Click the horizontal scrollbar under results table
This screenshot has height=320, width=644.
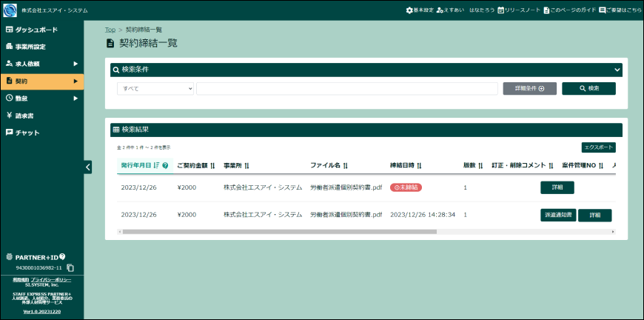tap(279, 232)
